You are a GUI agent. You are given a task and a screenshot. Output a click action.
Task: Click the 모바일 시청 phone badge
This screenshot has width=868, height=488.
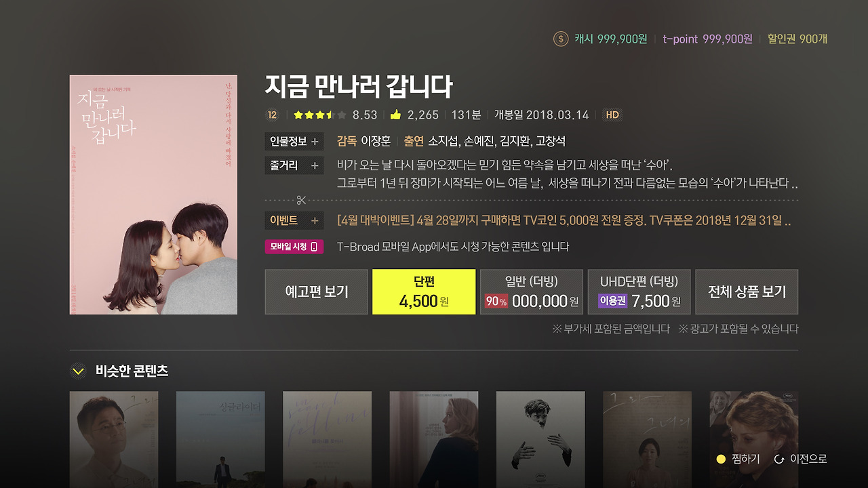coord(294,247)
